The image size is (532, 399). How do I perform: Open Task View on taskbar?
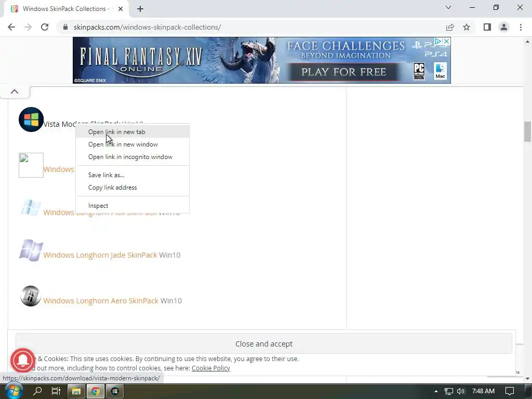(56, 391)
